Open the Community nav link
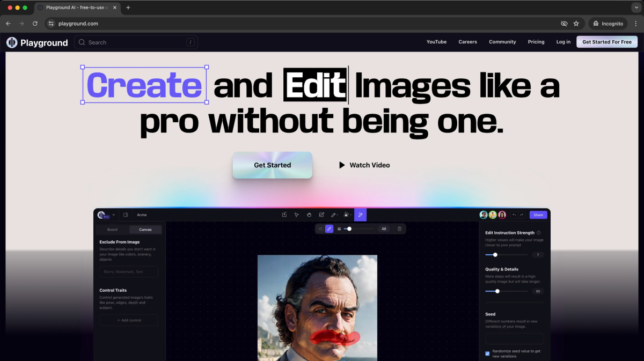 (x=502, y=42)
